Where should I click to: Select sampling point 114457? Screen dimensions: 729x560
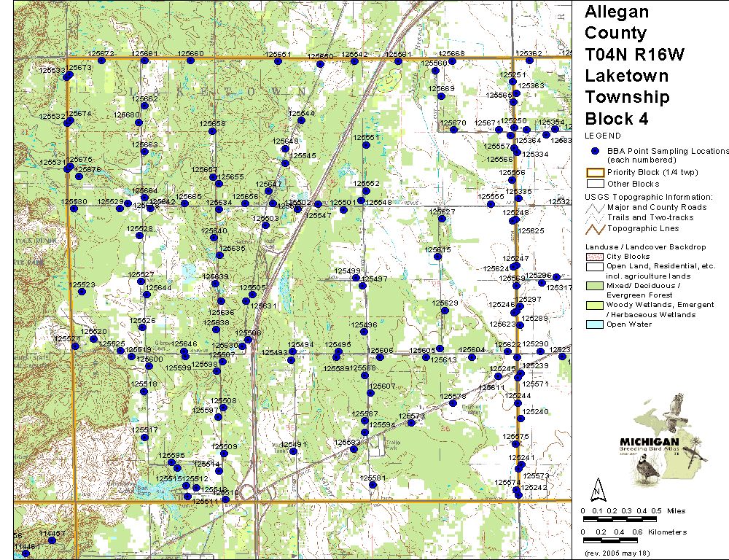52,540
